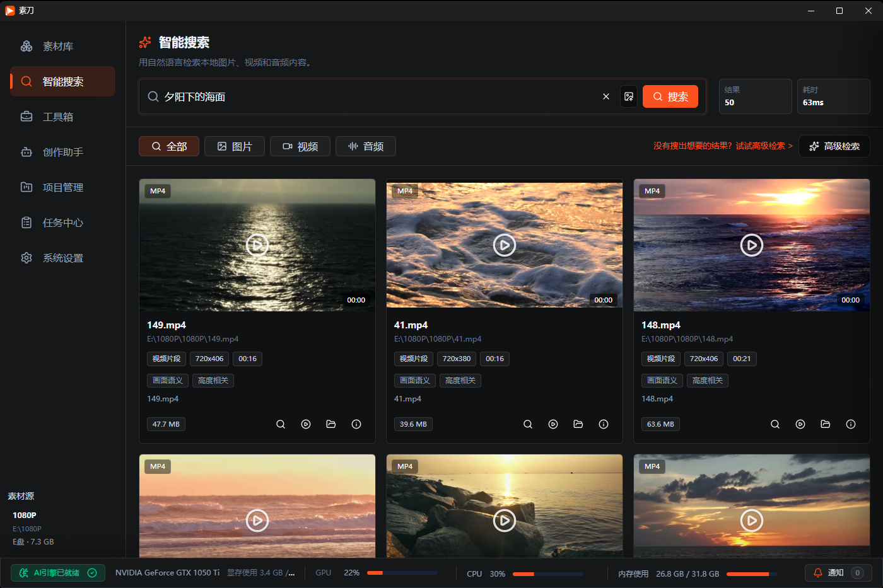Viewport: 883px width, 588px height.
Task: Click the 720x380 resolution tag
Action: click(457, 359)
